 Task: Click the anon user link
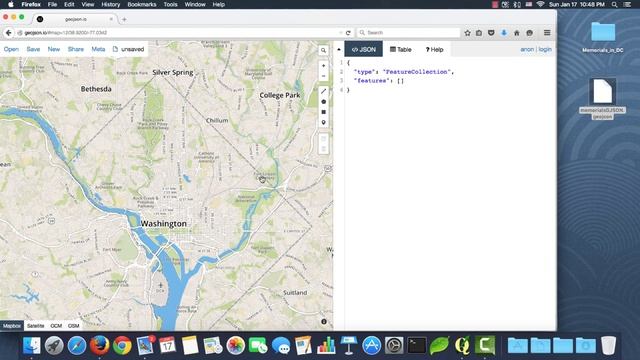pyautogui.click(x=527, y=49)
